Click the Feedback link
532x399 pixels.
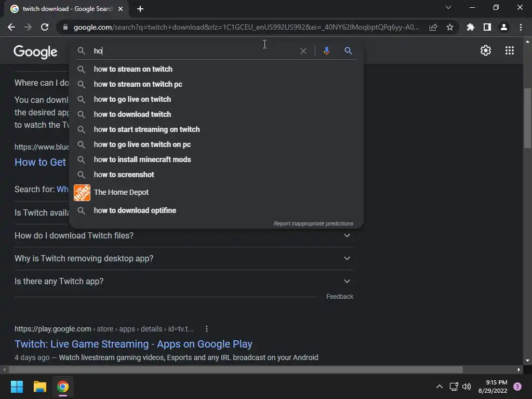[340, 297]
